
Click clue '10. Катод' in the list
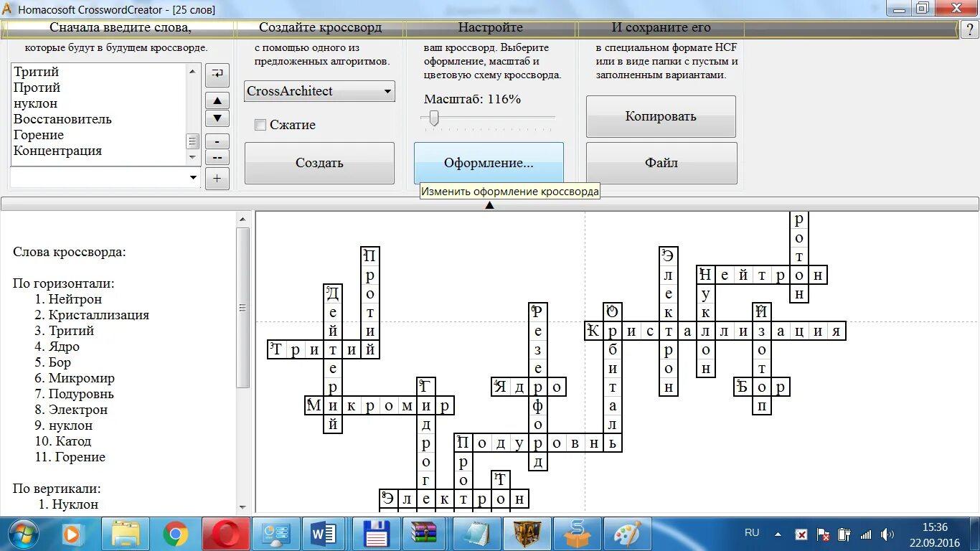point(63,441)
